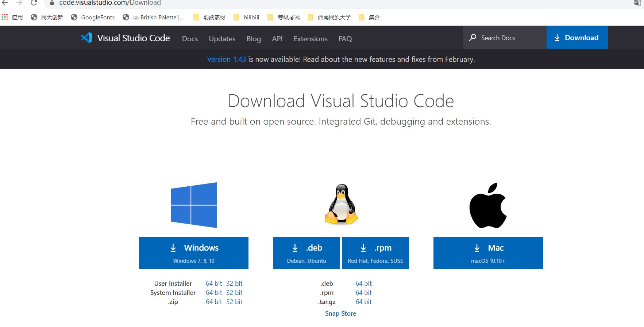Open the API nav item

pyautogui.click(x=277, y=39)
